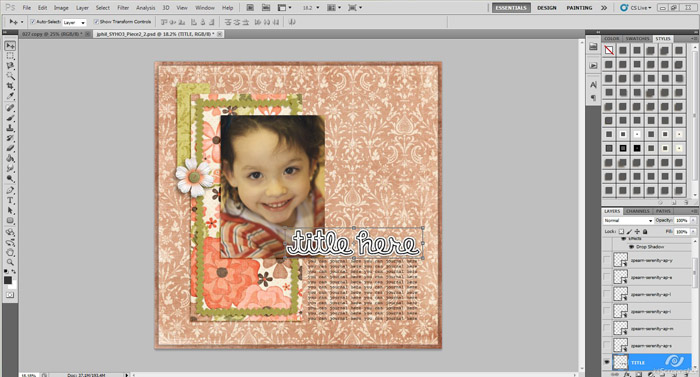This screenshot has height=377, width=700.
Task: Open the Filter menu
Action: point(123,8)
